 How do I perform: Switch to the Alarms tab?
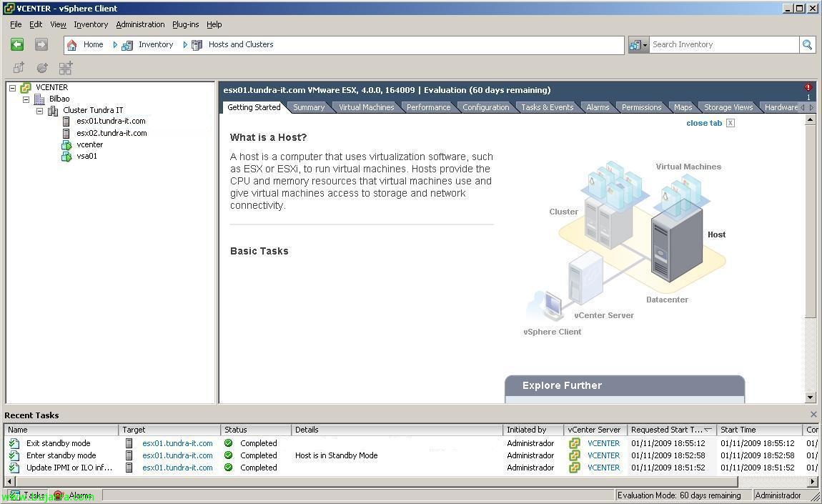pyautogui.click(x=598, y=107)
